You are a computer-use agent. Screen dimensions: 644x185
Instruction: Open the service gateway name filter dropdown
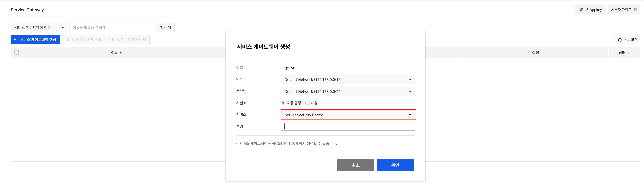tap(39, 27)
